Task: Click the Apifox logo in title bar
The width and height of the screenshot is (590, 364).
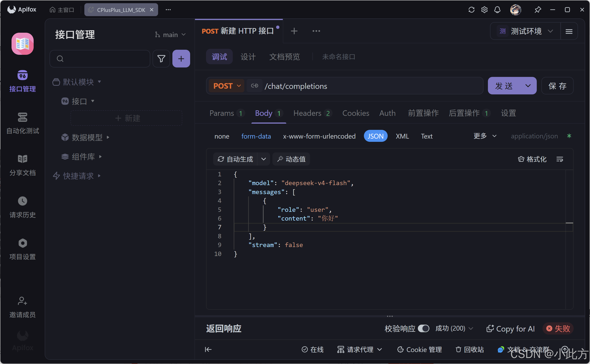Action: (22, 10)
